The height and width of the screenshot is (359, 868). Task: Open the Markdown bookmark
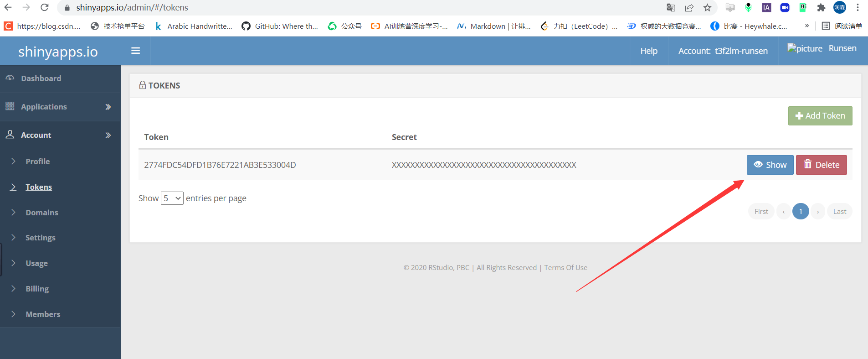click(494, 26)
